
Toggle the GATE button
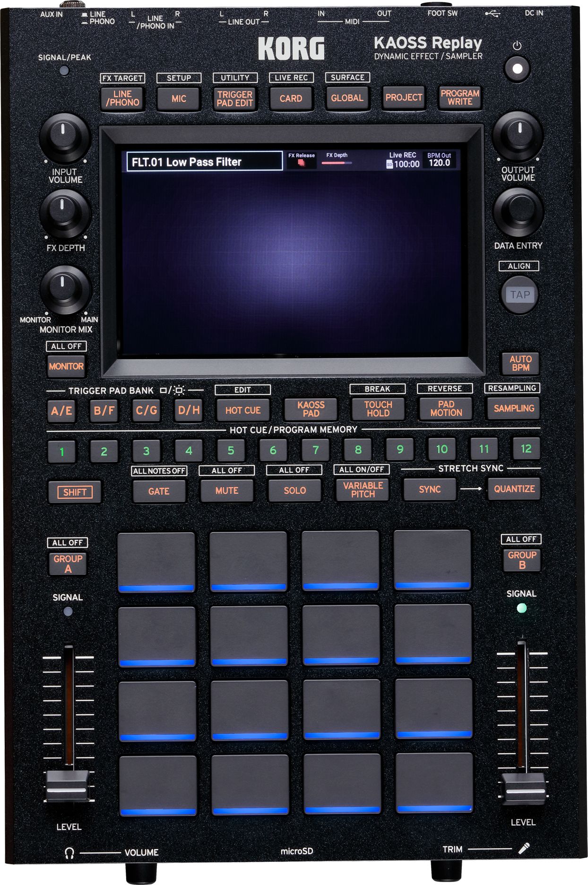click(x=159, y=491)
